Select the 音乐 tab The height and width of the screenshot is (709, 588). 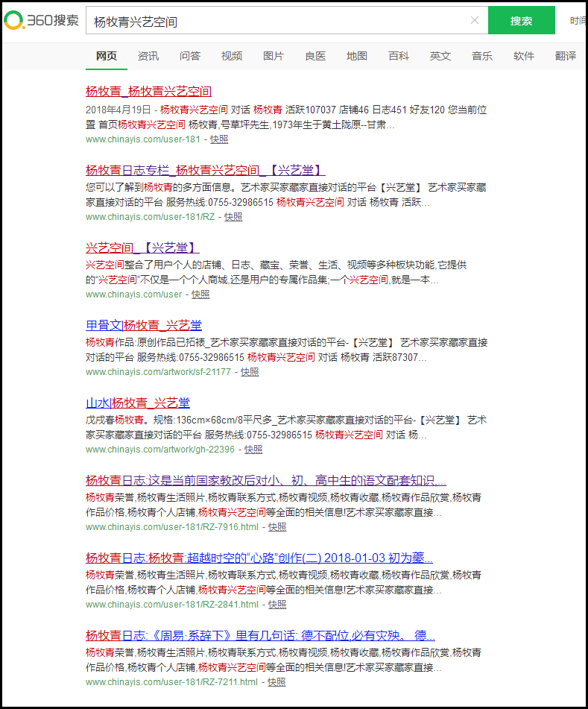(482, 56)
